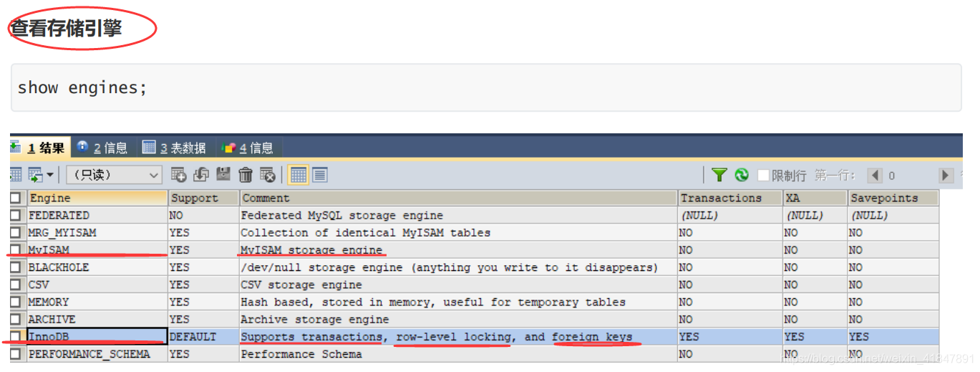Click the cancel changes table icon
980x372 pixels.
pyautogui.click(x=268, y=175)
